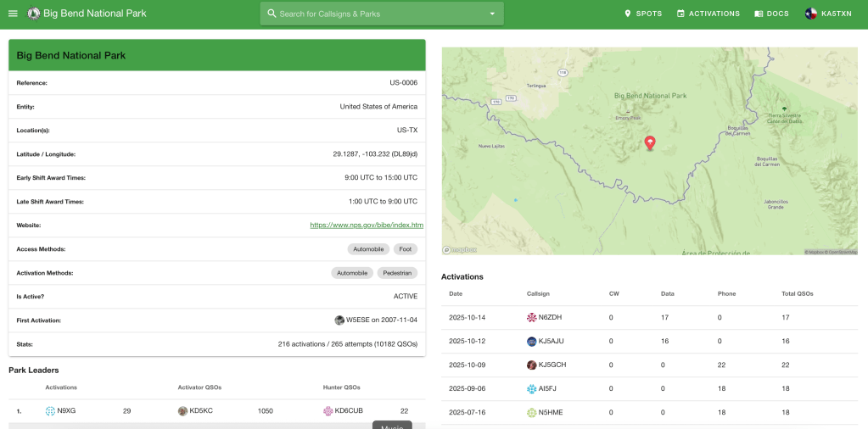Click the Automobile access method chip
The width and height of the screenshot is (868, 429).
(x=368, y=249)
